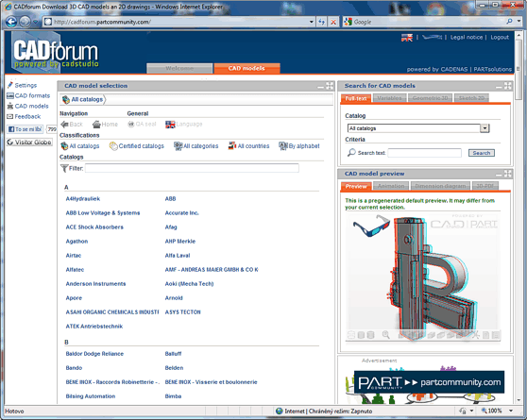Open the ACE Shock Absorbers catalog
This screenshot has width=527, height=420.
tap(94, 227)
